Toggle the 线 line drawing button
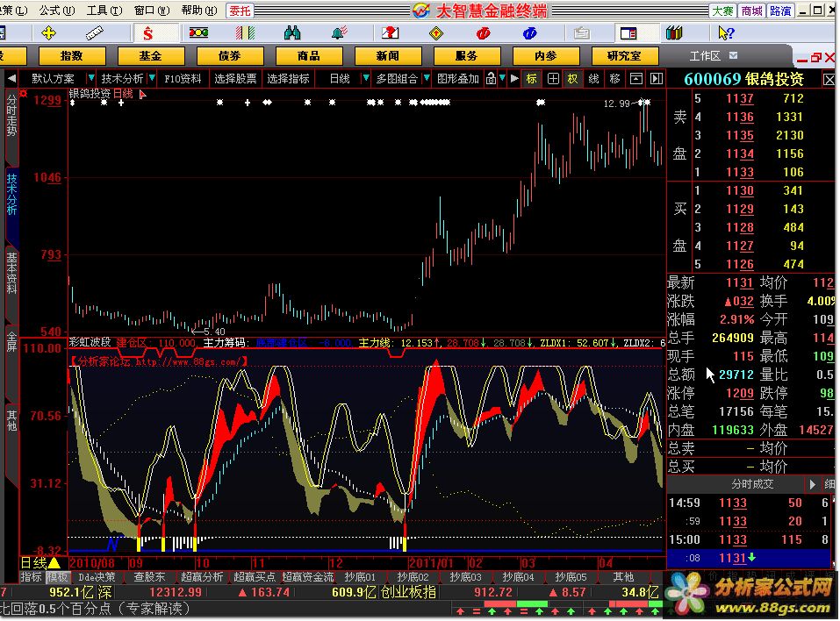Image resolution: width=840 pixels, height=621 pixels. [x=593, y=79]
